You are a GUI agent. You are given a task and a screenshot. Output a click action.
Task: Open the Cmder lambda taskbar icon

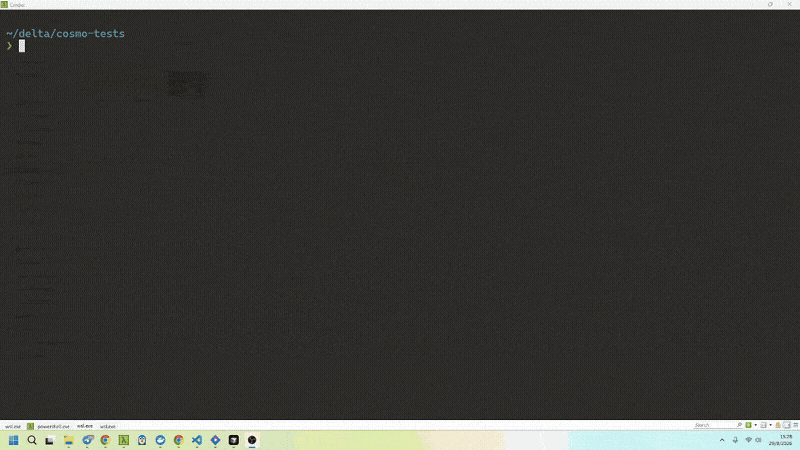tap(123, 440)
